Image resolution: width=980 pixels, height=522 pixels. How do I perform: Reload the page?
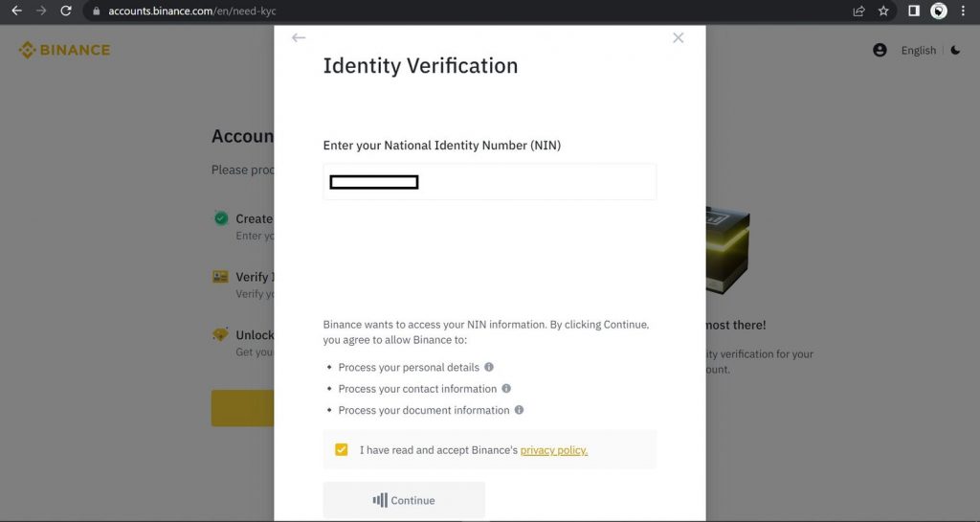[66, 11]
